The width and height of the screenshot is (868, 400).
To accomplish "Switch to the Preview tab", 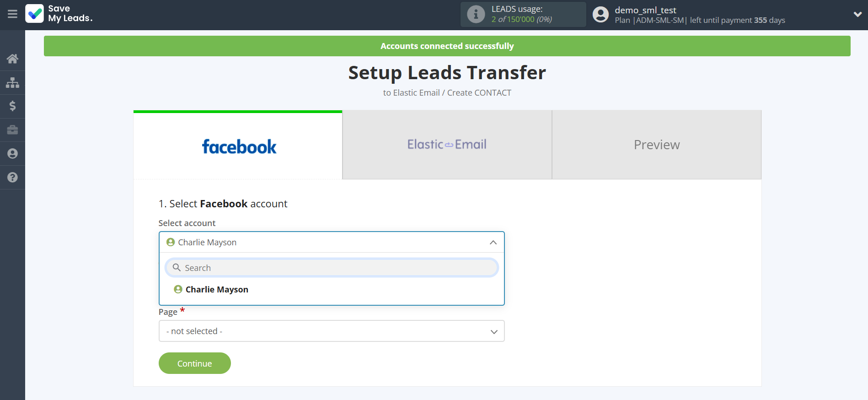I will 656,145.
